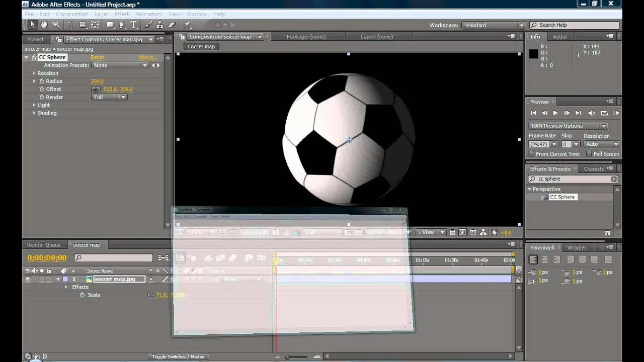Align paragraph text to center
The image size is (644, 362).
pos(545,260)
